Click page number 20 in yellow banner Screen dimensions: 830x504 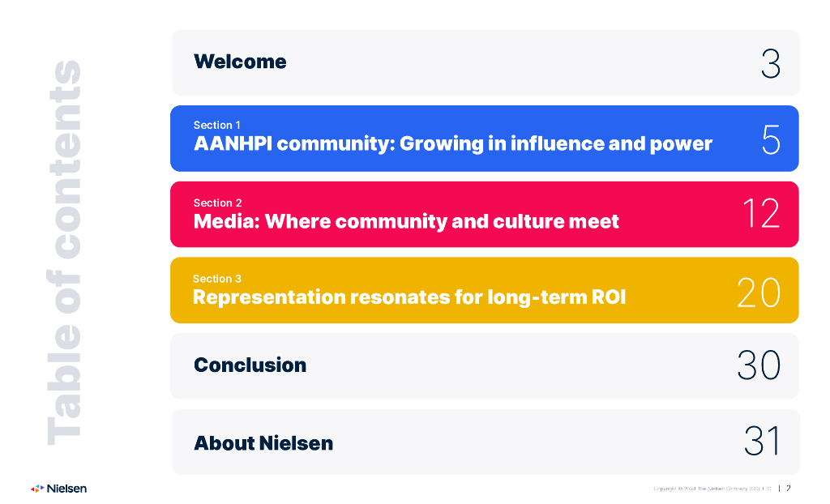[759, 293]
